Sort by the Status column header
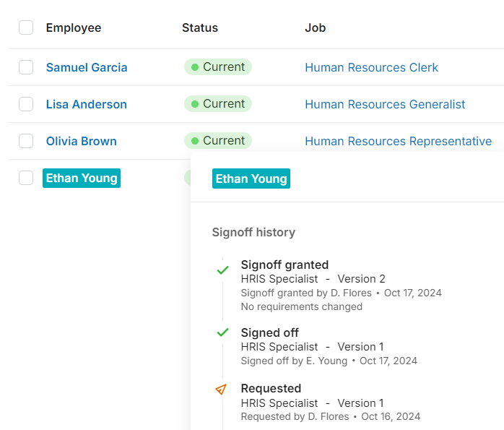The width and height of the screenshot is (504, 430). point(200,28)
